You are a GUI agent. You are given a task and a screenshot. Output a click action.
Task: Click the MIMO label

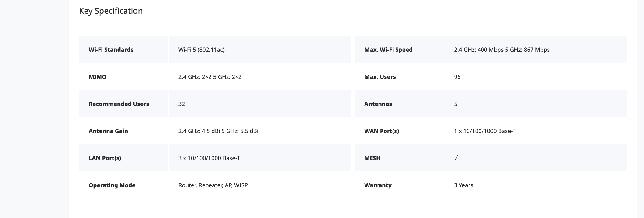[x=98, y=77]
